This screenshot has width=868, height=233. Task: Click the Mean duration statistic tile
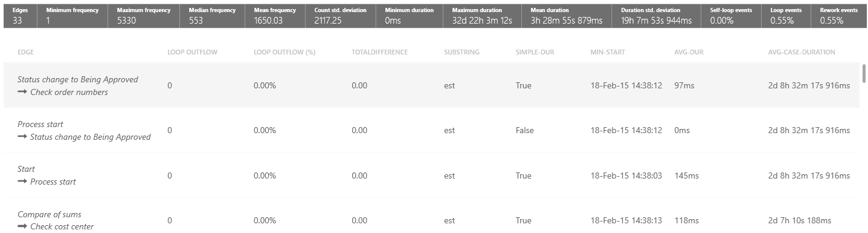(568, 16)
